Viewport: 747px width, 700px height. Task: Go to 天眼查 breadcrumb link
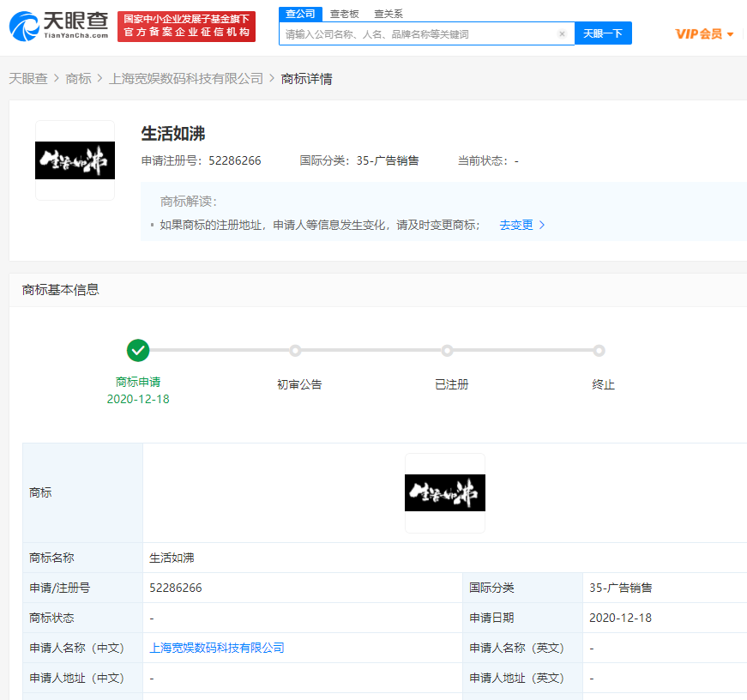28,79
